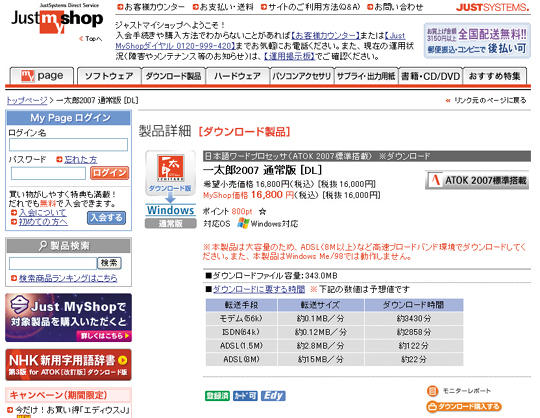Open 検索商品ランキングはこちら link
Viewport: 540px width, 418px height.
point(68,278)
